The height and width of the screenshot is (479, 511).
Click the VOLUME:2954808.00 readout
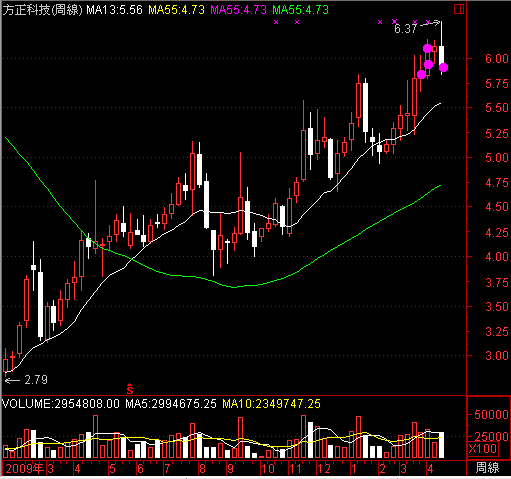(61, 404)
